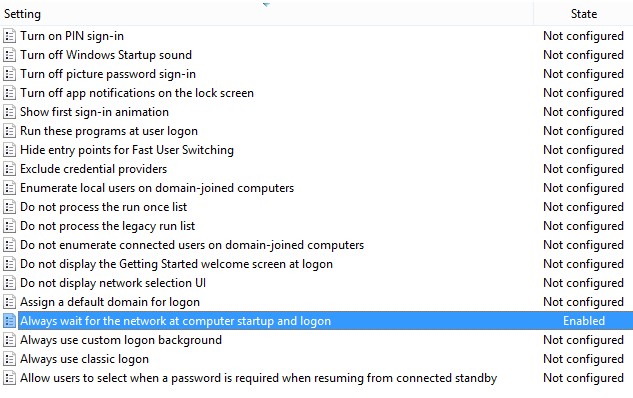Click the sort arrow above Setting column
Viewport: 633px width, 398px height.
coord(266,5)
